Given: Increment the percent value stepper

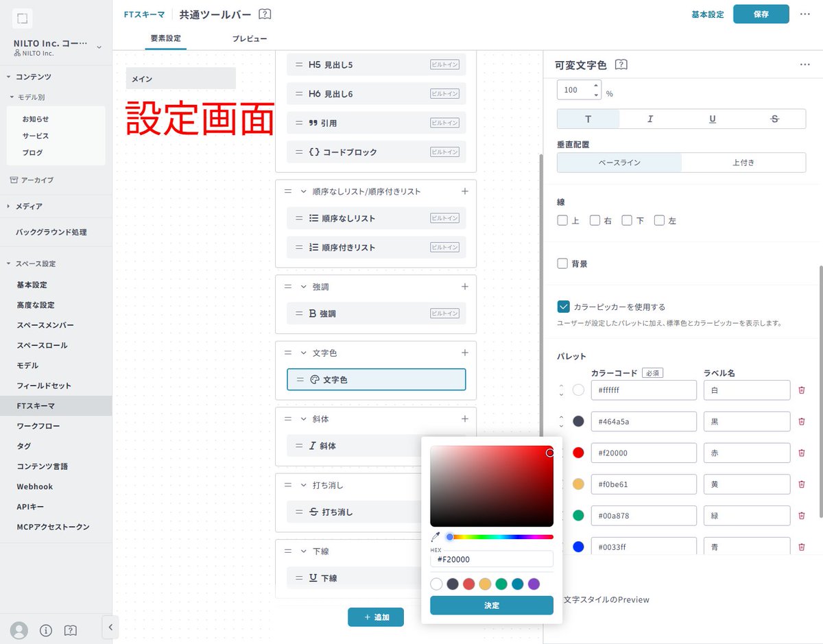Looking at the screenshot, I should click(596, 86).
